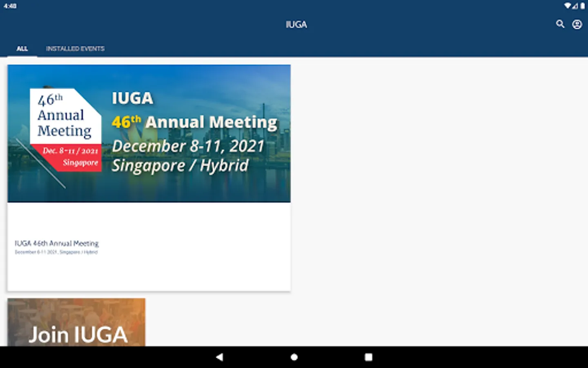The width and height of the screenshot is (588, 368).
Task: Tap the Android back navigation button
Action: click(x=220, y=357)
